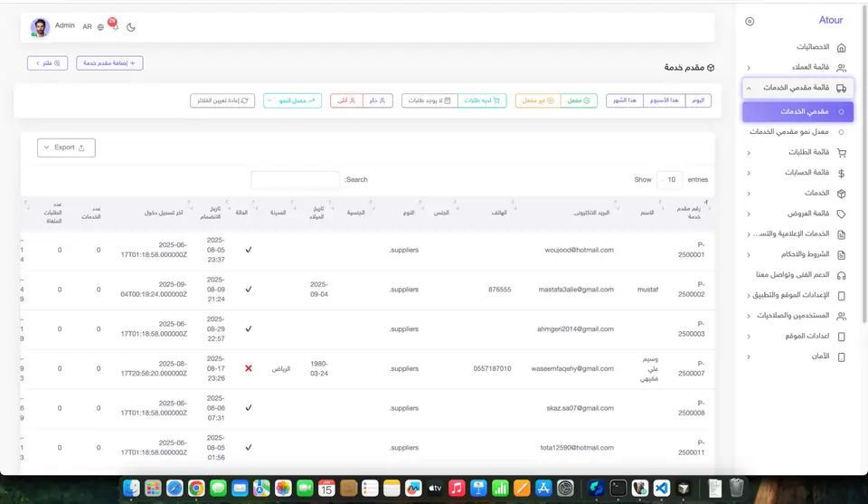
Task: Click the globe language icon
Action: click(x=100, y=27)
